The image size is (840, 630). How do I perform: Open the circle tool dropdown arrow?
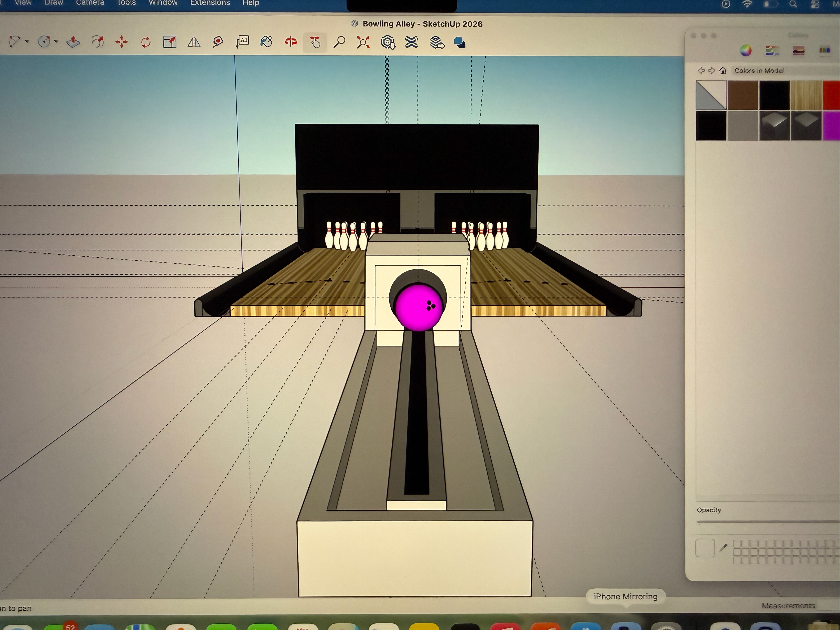pyautogui.click(x=56, y=41)
